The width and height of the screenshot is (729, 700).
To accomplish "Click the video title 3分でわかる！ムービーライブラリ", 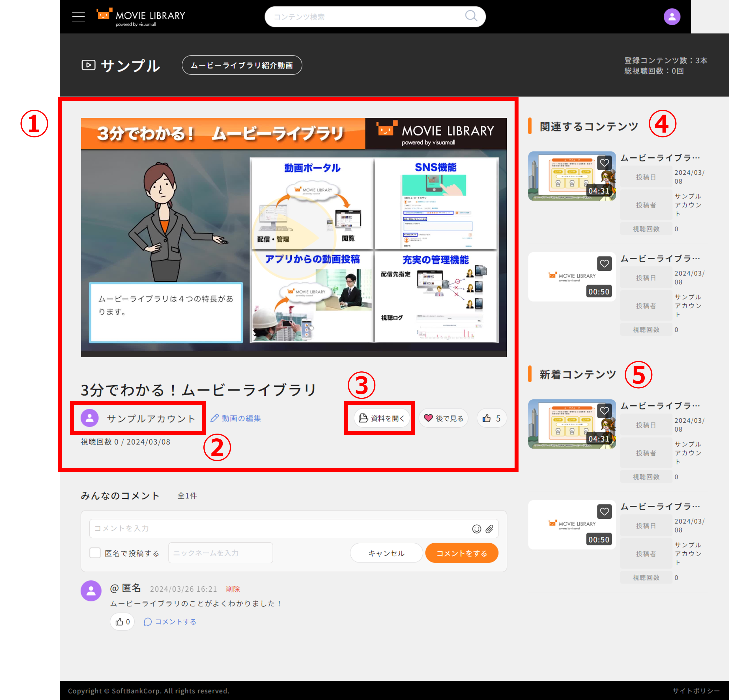I will click(x=199, y=390).
